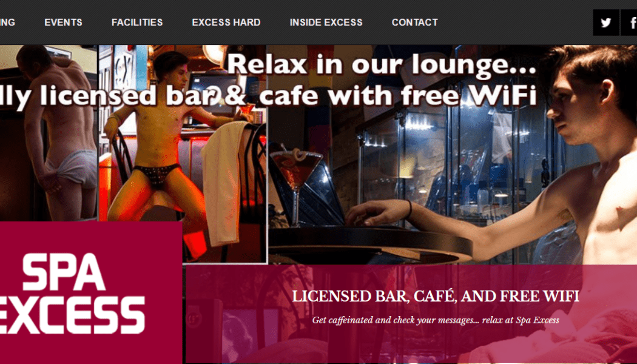Image resolution: width=637 pixels, height=364 pixels.
Task: Click the 'Relax in our lounge' banner text
Action: 382,64
